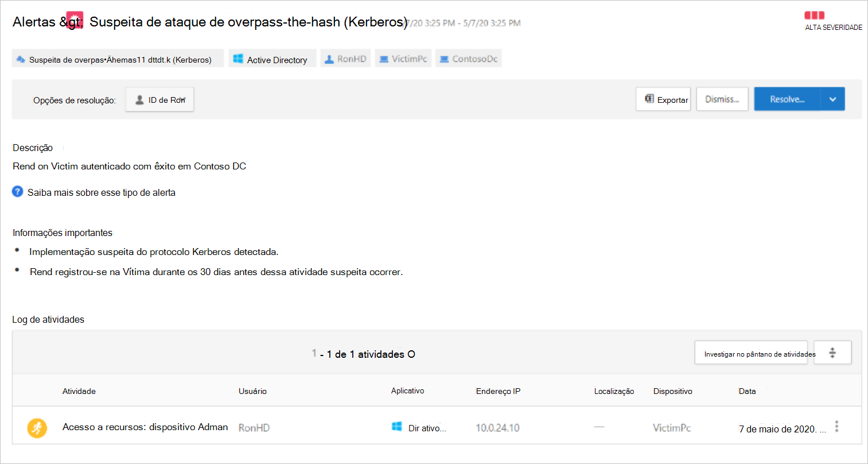Open the RonHD user tag
Viewport: 868px width, 464px height.
pyautogui.click(x=345, y=59)
